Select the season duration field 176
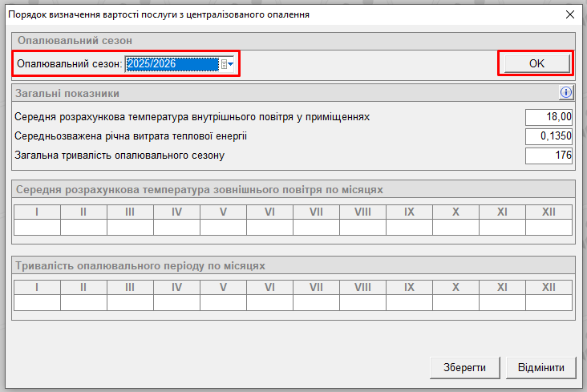This screenshot has height=392, width=587. click(549, 156)
